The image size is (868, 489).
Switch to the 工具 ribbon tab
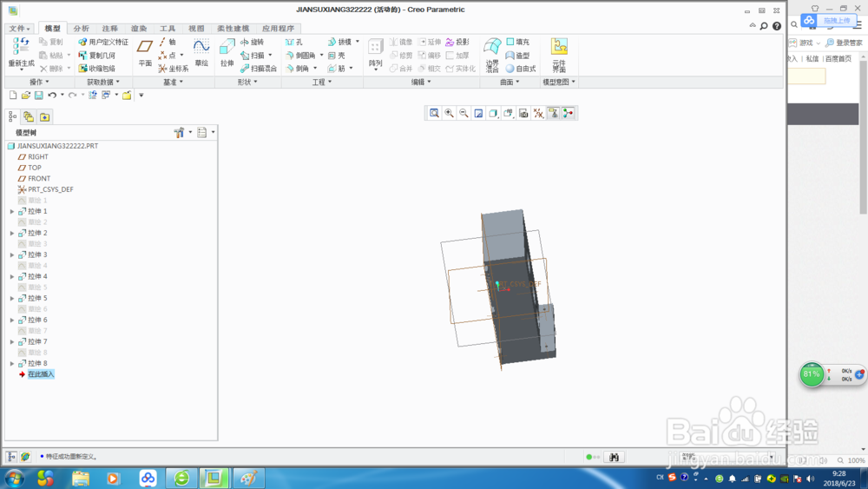tap(168, 29)
